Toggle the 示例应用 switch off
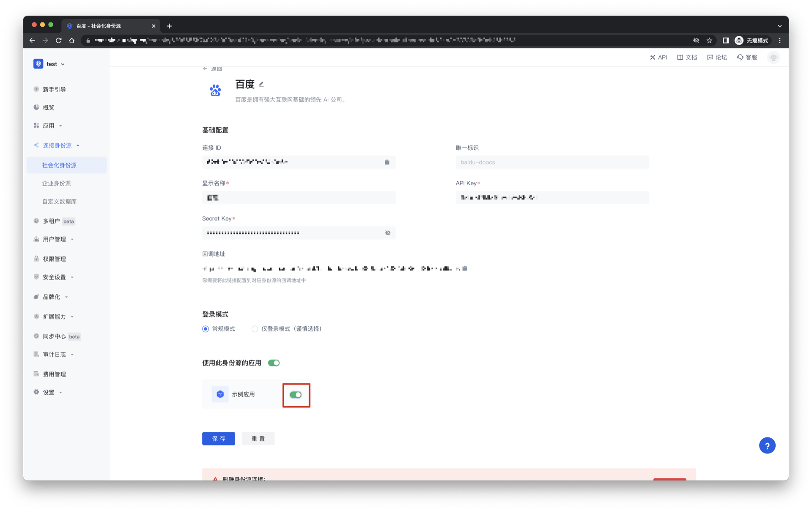Viewport: 812px width, 511px height. [296, 395]
